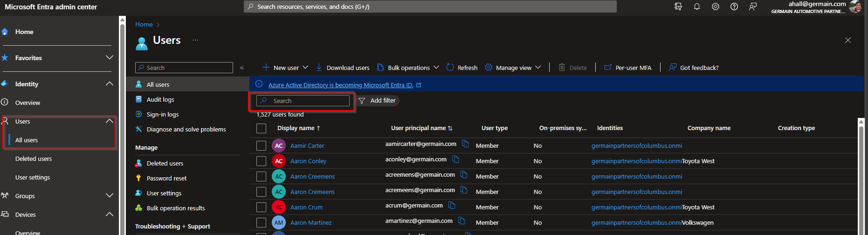This screenshot has width=868, height=235.
Task: Check the box for Aaron Cremeens
Action: pyautogui.click(x=262, y=192)
